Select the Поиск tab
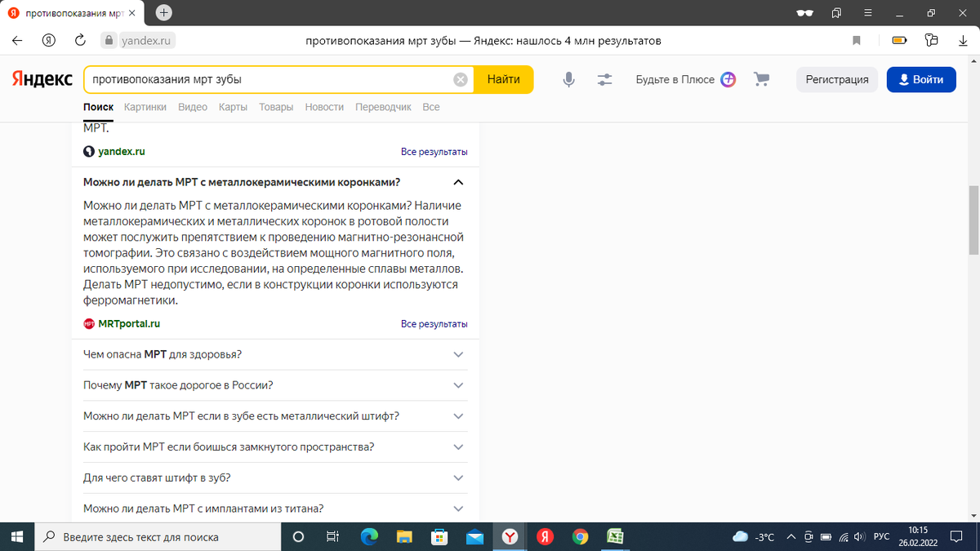The image size is (980, 551). (x=98, y=107)
